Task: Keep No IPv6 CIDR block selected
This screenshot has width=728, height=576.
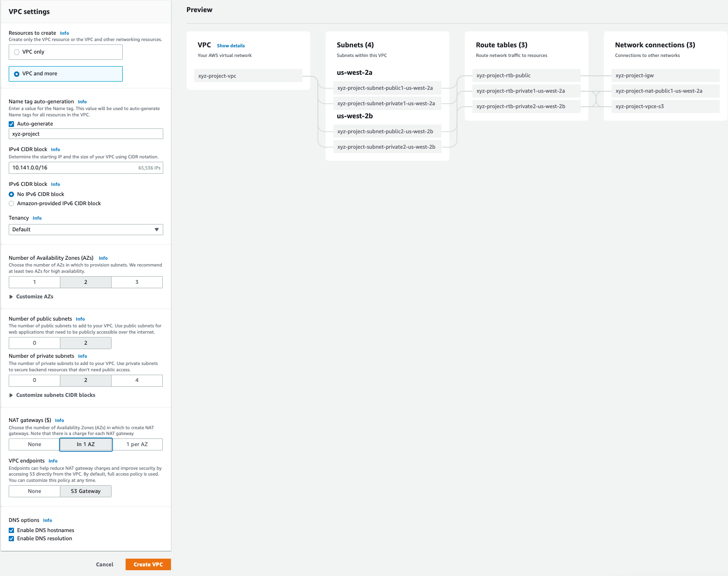Action: point(12,194)
